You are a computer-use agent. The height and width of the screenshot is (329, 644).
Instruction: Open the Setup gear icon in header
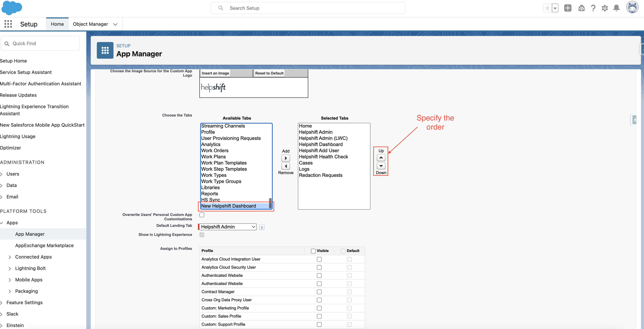(604, 8)
